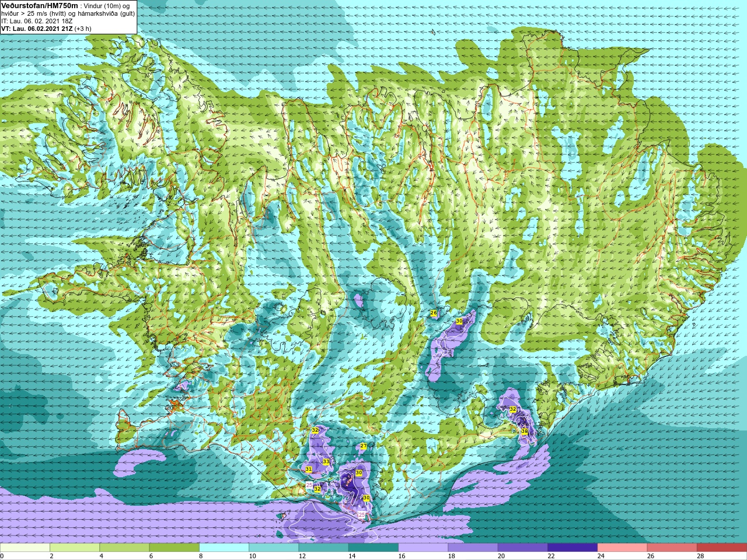Click the 8–10 m/s light cyan legend swatch

tap(224, 548)
